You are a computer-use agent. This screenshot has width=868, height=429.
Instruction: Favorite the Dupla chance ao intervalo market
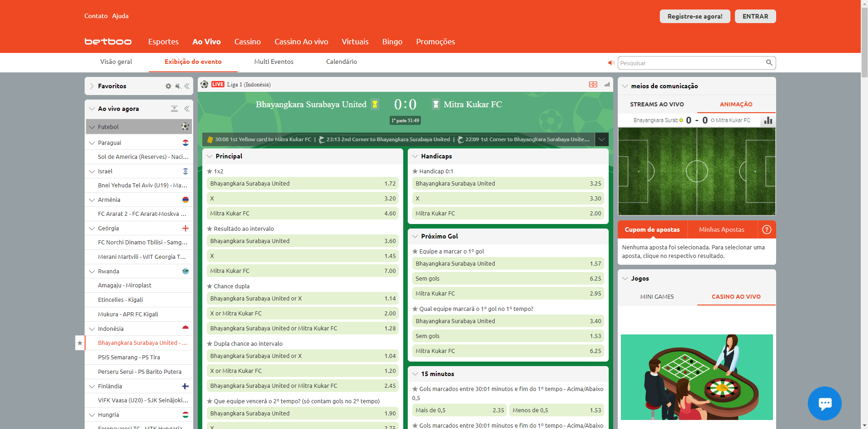click(210, 344)
